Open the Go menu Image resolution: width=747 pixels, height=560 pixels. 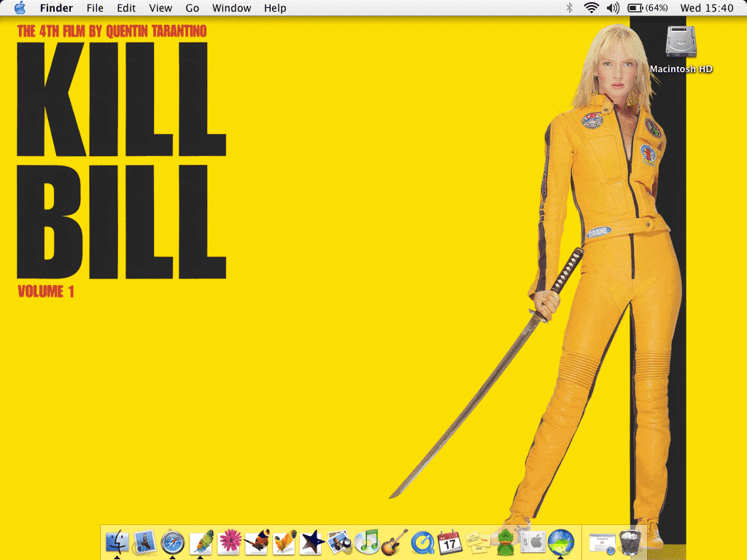192,8
